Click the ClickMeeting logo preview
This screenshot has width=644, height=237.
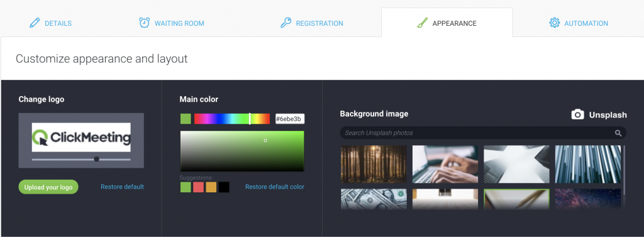81,137
